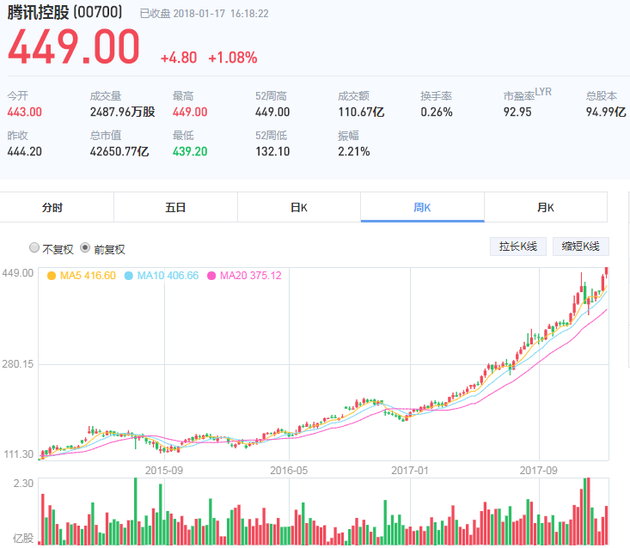Click the change value +4.80

pos(179,58)
